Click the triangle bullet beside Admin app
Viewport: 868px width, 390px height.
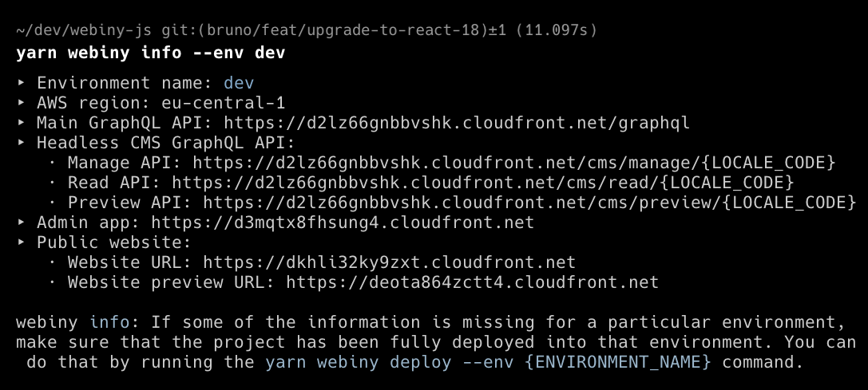22,223
